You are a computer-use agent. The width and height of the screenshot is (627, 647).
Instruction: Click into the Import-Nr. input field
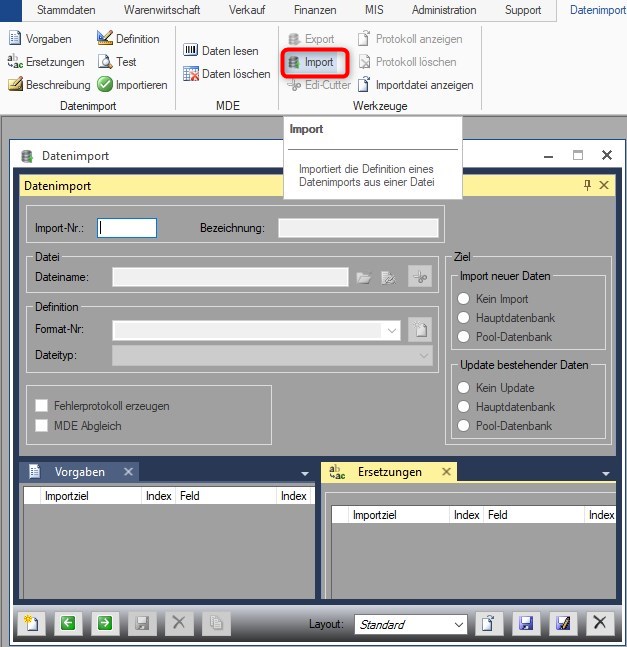(127, 228)
